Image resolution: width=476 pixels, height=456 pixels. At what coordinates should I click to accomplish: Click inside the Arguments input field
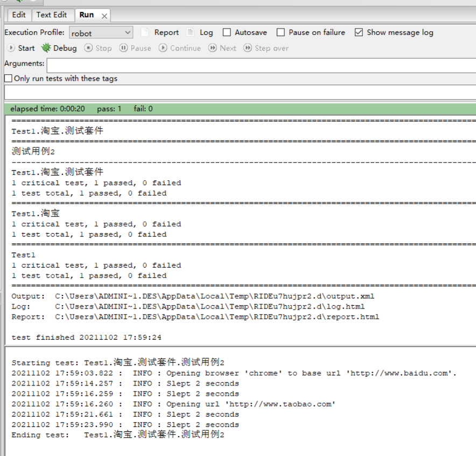(x=215, y=64)
